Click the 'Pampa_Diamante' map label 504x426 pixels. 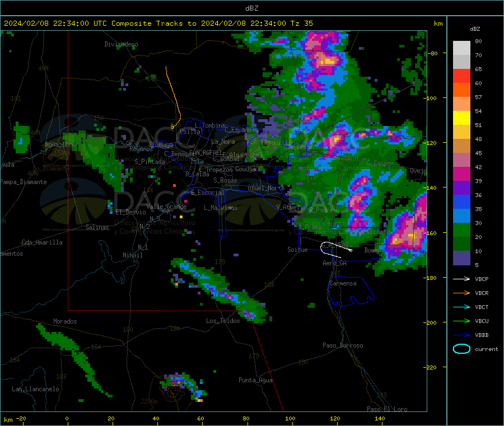24,182
